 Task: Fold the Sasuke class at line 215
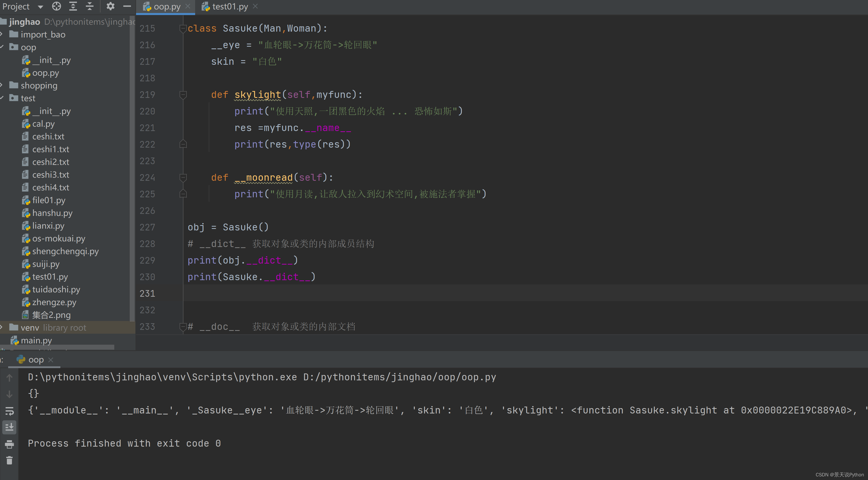pos(183,29)
